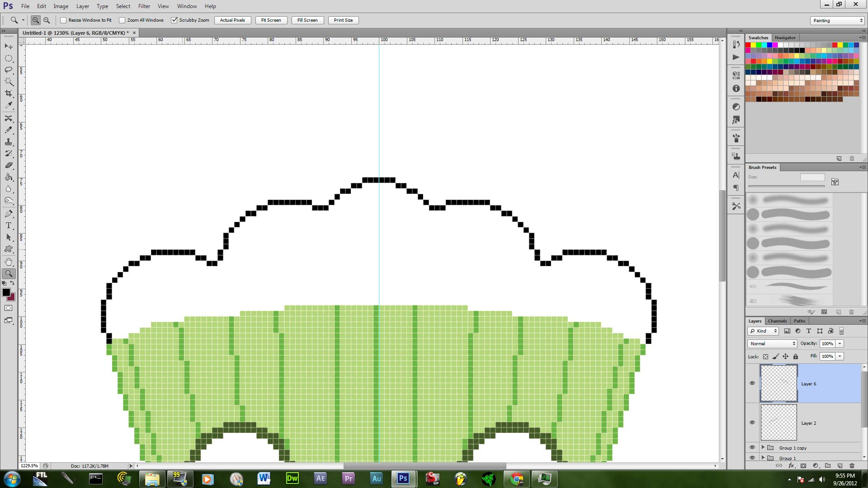Open the Opacity slider dropdown arrow
Viewport: 868px width, 488px height.
[840, 343]
